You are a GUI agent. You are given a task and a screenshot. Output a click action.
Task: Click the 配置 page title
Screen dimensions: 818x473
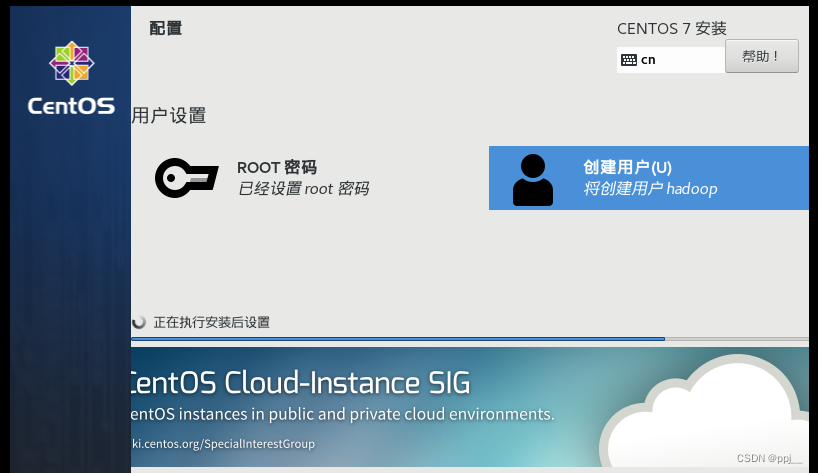[165, 28]
